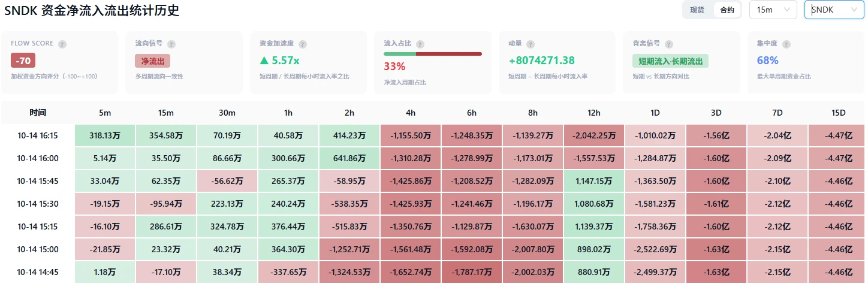Open the 流向信号 help question-mark icon

[x=171, y=44]
